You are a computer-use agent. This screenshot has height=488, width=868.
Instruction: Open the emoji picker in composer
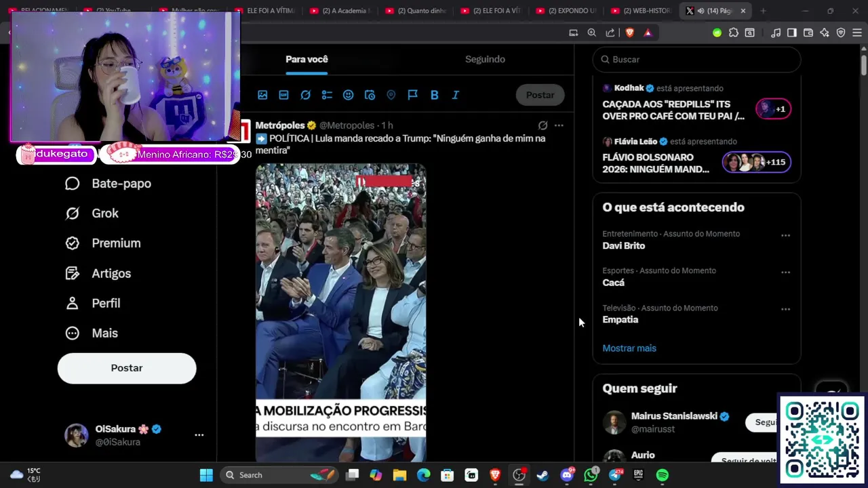point(348,95)
